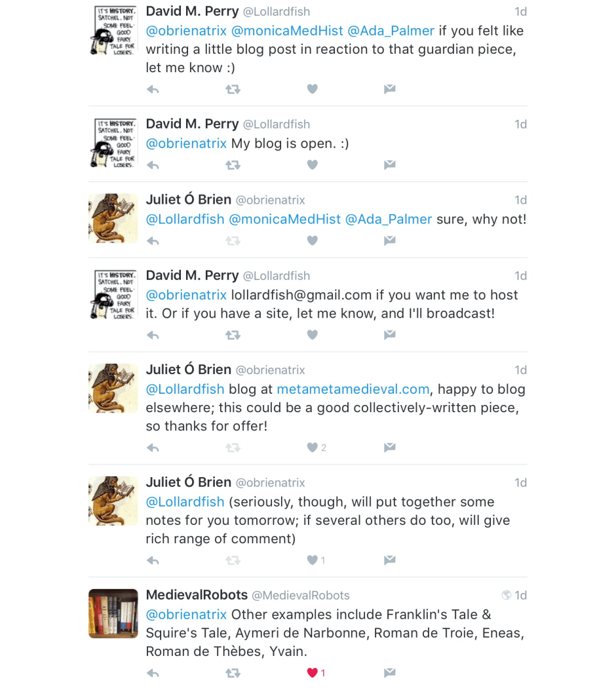Reply to the MedievalRobots tweet
The height and width of the screenshot is (688, 616).
point(153,672)
